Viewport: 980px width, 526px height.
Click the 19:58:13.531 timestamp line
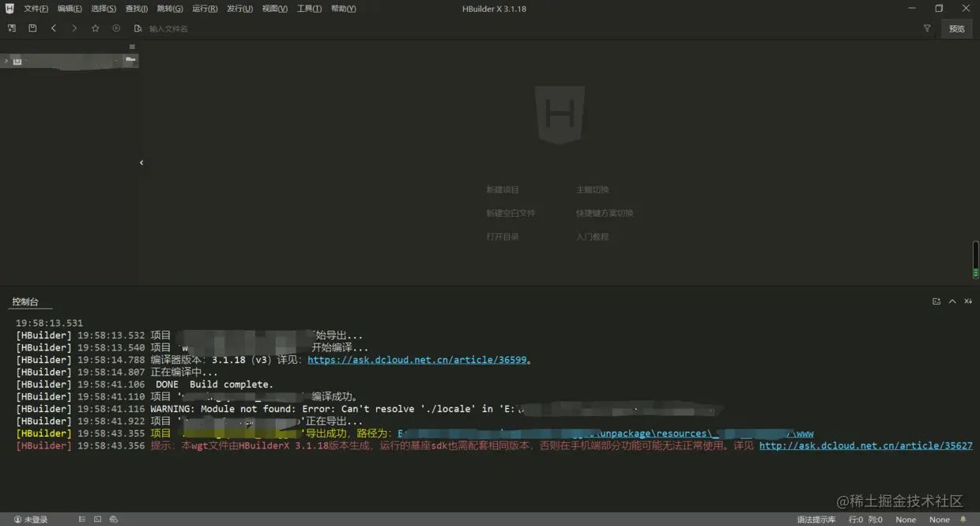pyautogui.click(x=49, y=323)
